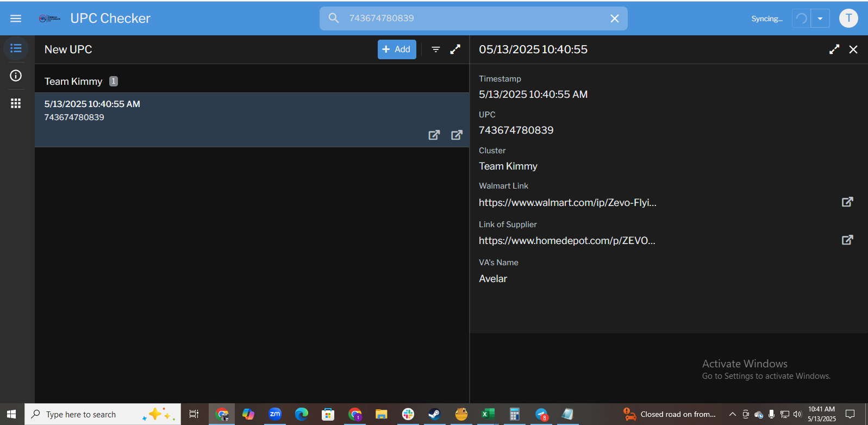This screenshot has width=868, height=425.
Task: Expand the New UPC list to fullscreen
Action: click(x=455, y=49)
